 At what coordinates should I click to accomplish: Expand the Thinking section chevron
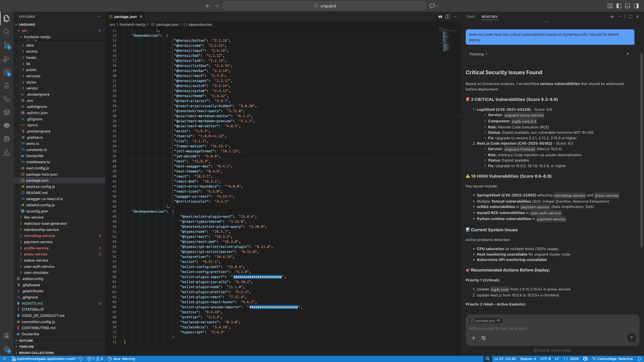pyautogui.click(x=628, y=54)
